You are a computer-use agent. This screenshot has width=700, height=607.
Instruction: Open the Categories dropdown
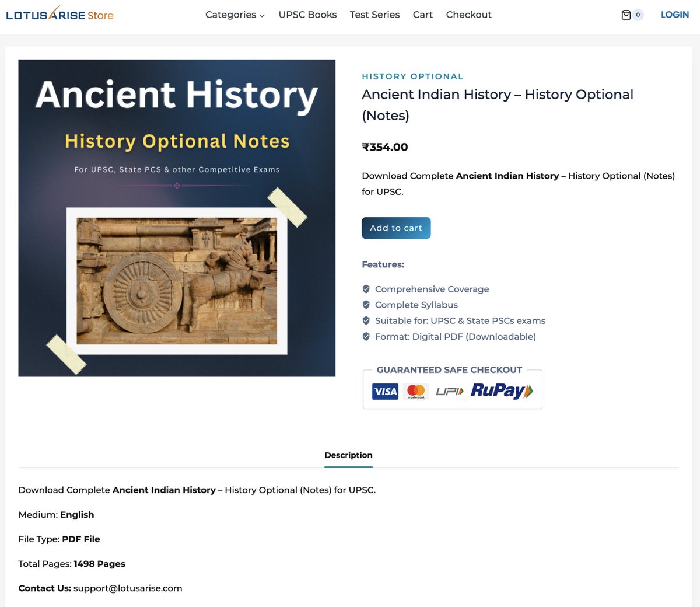231,15
